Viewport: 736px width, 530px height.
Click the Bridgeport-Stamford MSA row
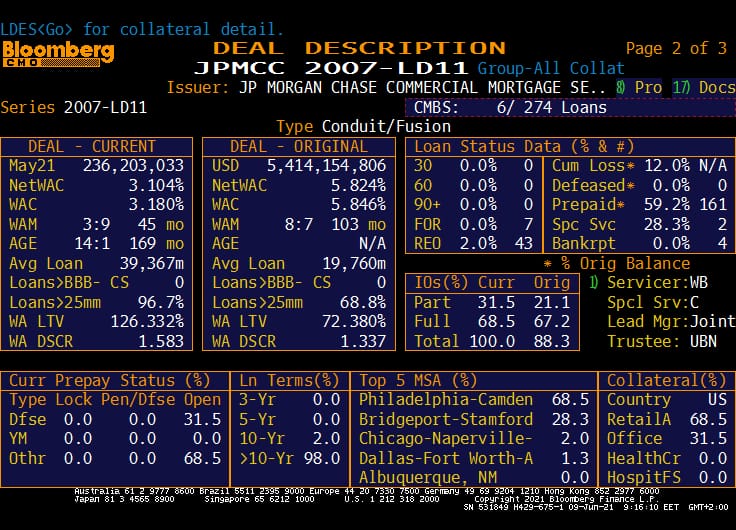point(474,420)
